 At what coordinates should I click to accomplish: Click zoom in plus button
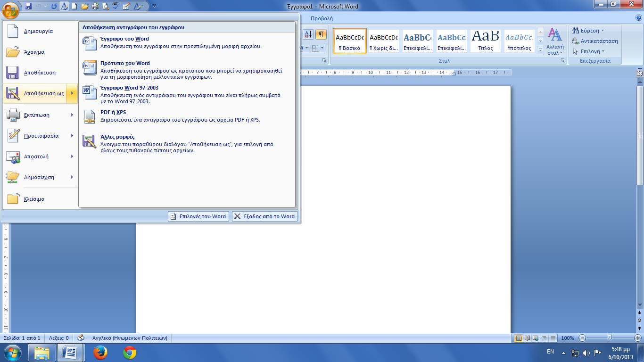[638, 338]
